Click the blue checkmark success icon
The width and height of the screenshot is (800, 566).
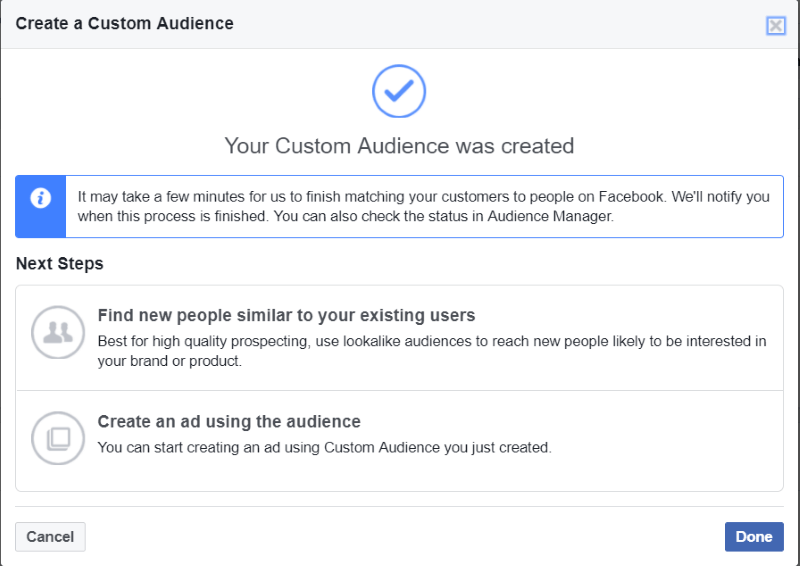(399, 91)
